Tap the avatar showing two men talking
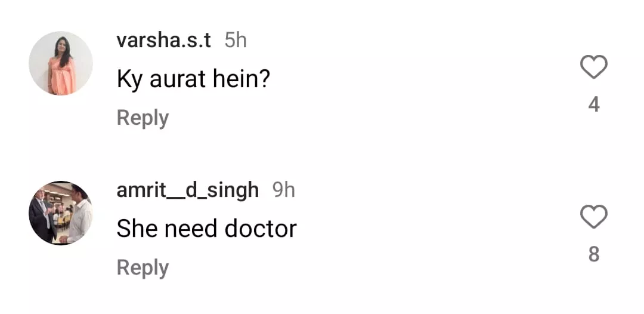This screenshot has height=314, width=644. pyautogui.click(x=61, y=213)
